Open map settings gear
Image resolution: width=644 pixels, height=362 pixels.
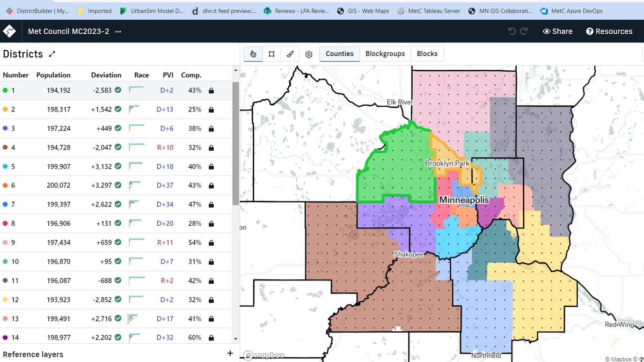(x=309, y=54)
